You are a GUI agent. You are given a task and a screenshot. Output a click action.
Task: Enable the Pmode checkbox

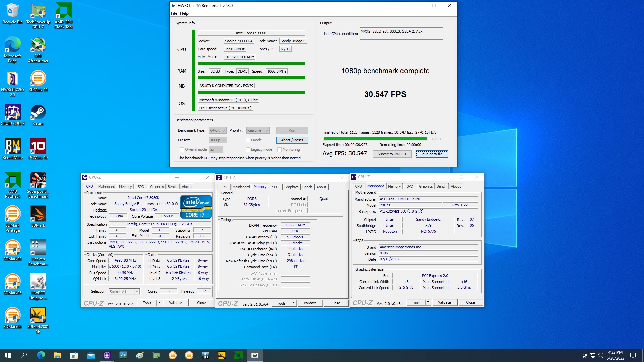248,140
